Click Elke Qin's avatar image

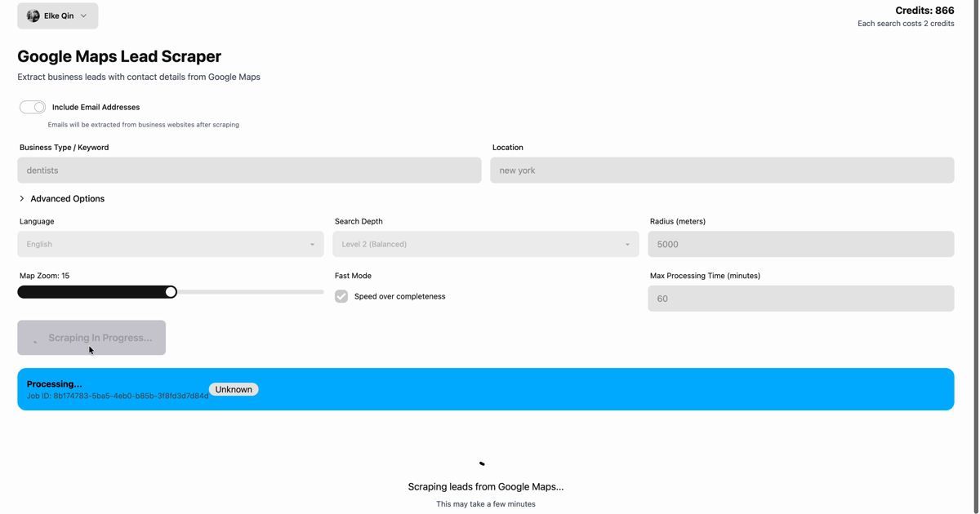(x=33, y=16)
